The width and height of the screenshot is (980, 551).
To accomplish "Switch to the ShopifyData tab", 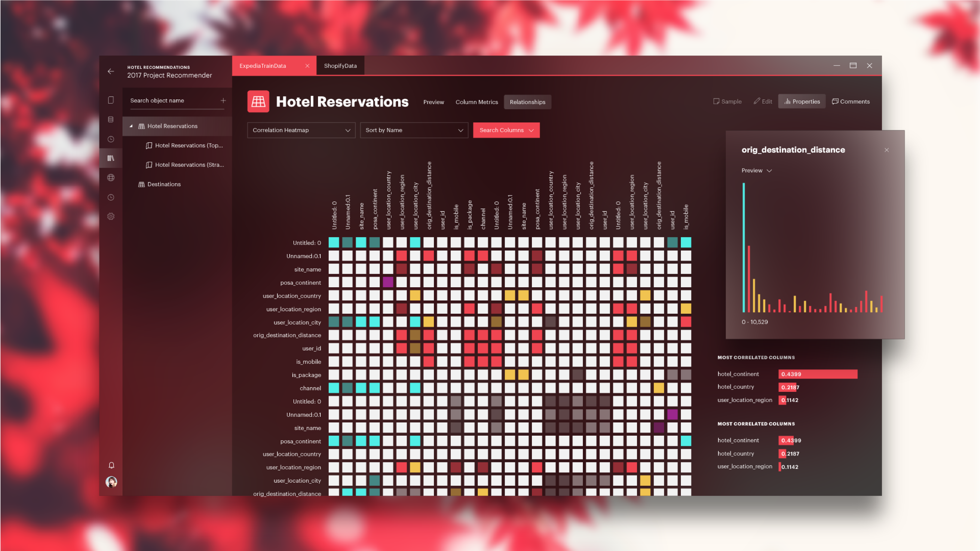I will click(x=341, y=66).
